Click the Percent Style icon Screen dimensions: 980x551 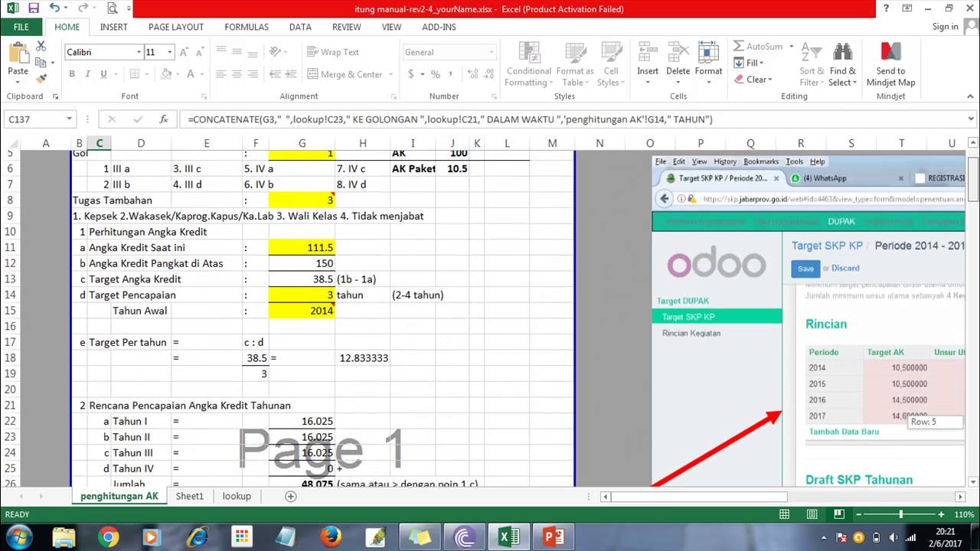click(435, 74)
